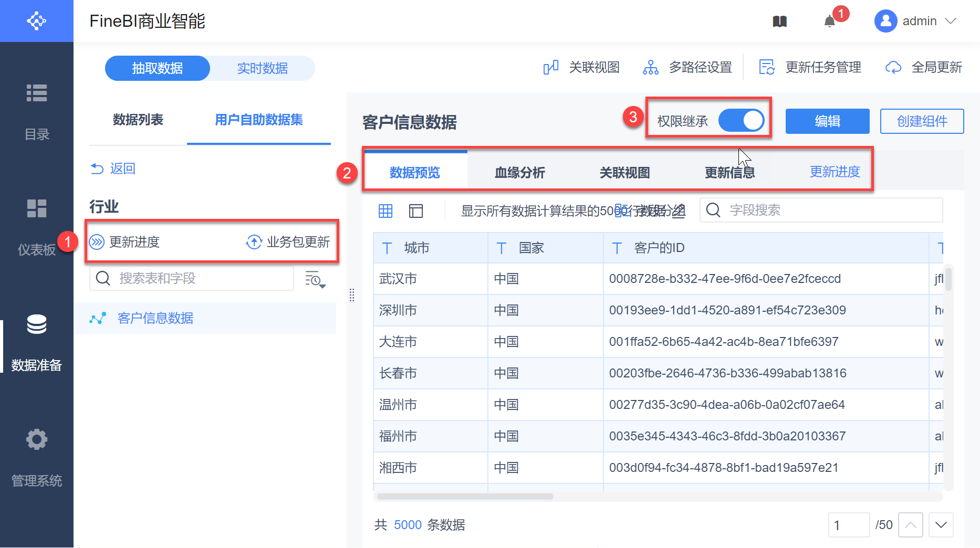Expand the admin account dropdown arrow

pos(950,21)
